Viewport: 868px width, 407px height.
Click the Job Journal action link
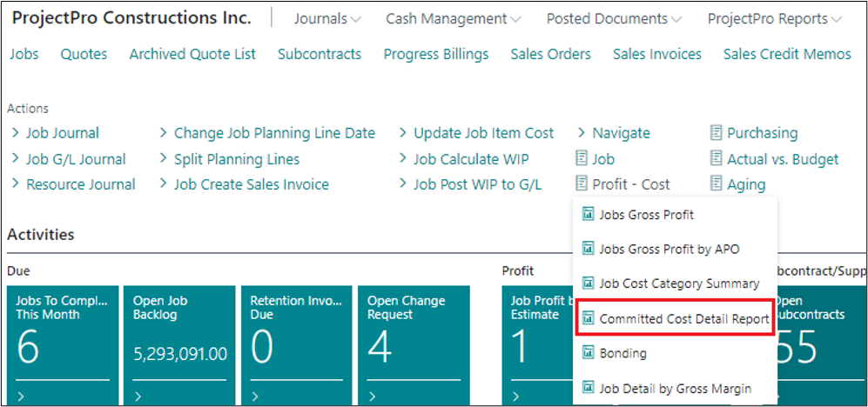(x=62, y=133)
